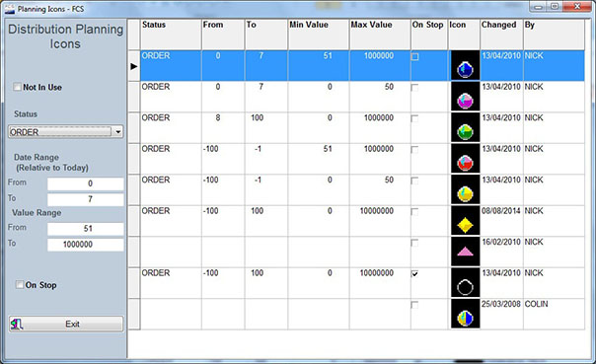
Task: Click the white outlined circle icon
Action: [465, 287]
